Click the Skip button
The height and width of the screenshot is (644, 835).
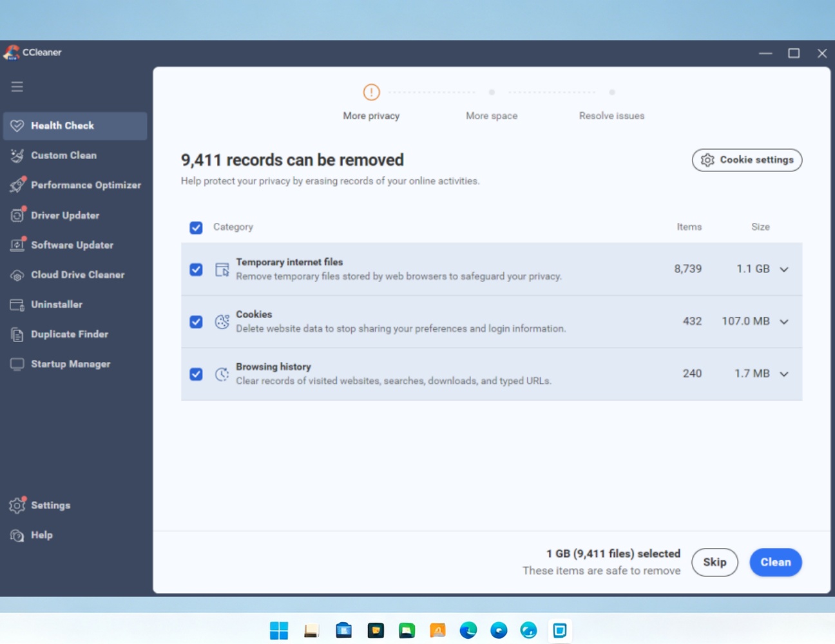pyautogui.click(x=715, y=562)
